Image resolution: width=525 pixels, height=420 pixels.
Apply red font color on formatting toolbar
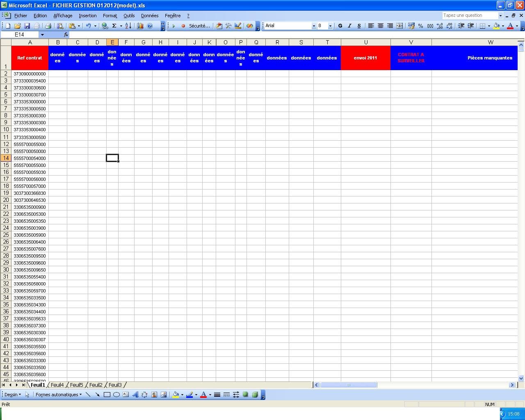click(510, 26)
